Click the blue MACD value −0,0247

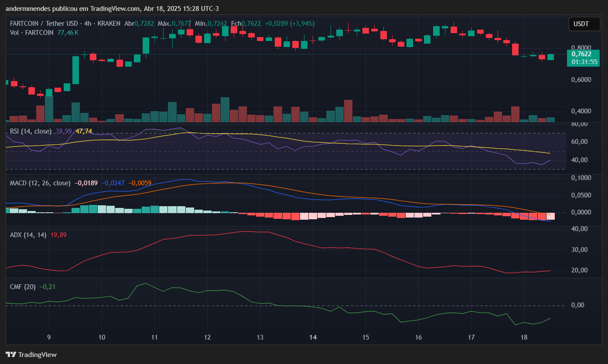[x=113, y=183]
